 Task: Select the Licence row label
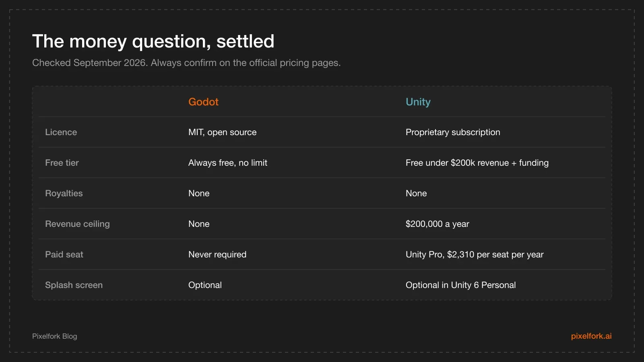tap(61, 132)
